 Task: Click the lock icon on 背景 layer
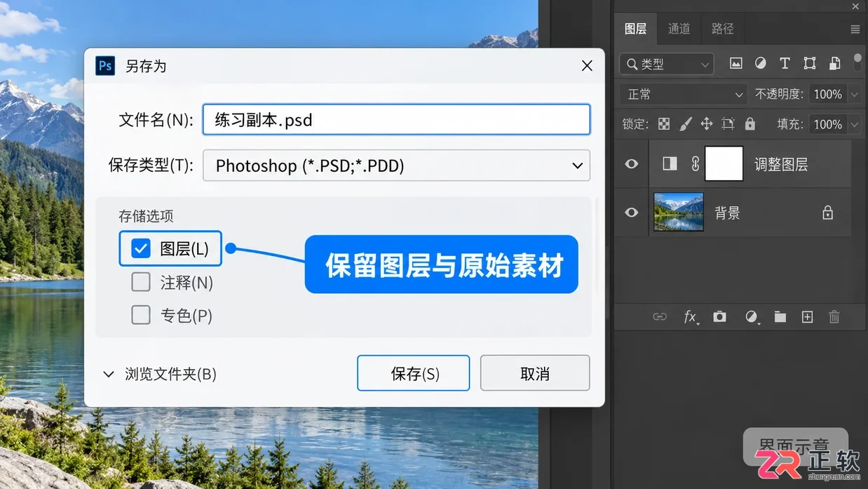point(828,213)
